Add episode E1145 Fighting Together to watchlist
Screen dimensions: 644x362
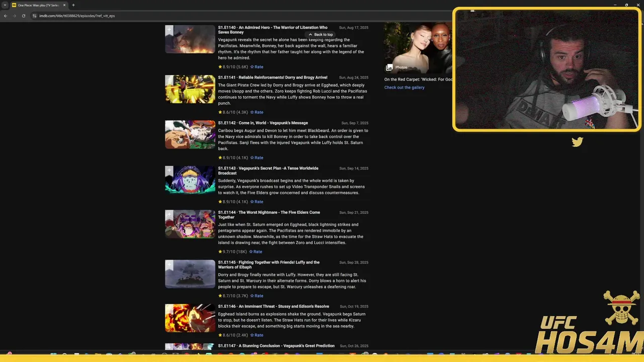click(170, 265)
